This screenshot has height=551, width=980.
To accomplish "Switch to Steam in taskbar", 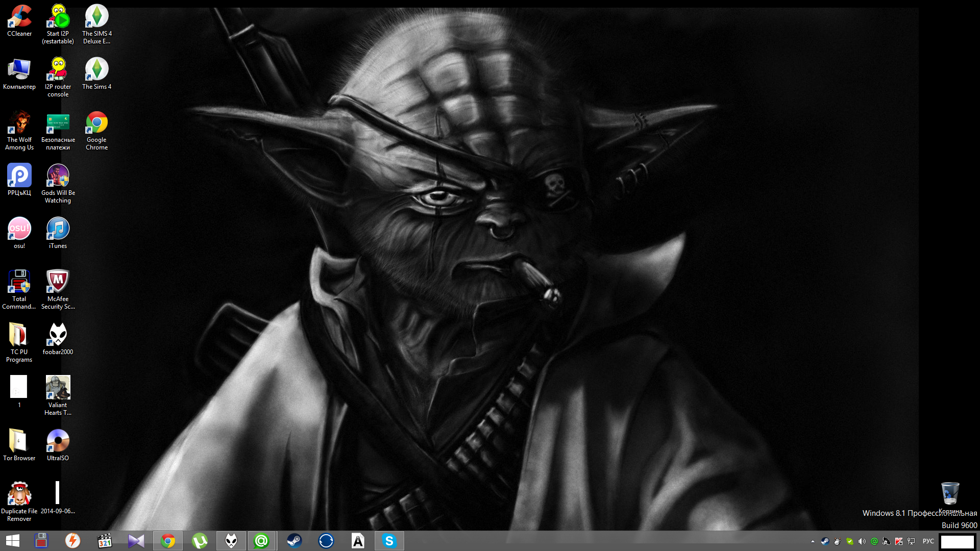I will 294,541.
